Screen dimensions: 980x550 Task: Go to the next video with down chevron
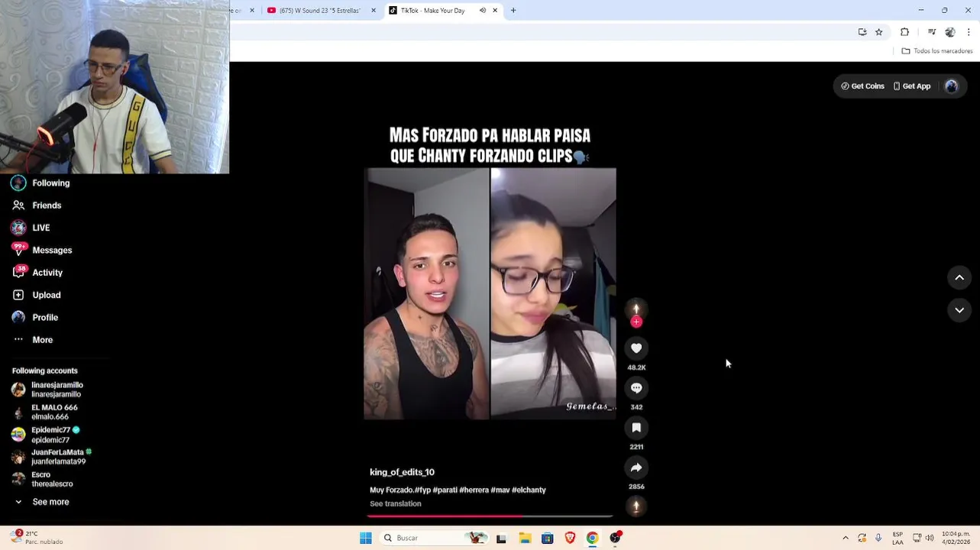(x=959, y=310)
